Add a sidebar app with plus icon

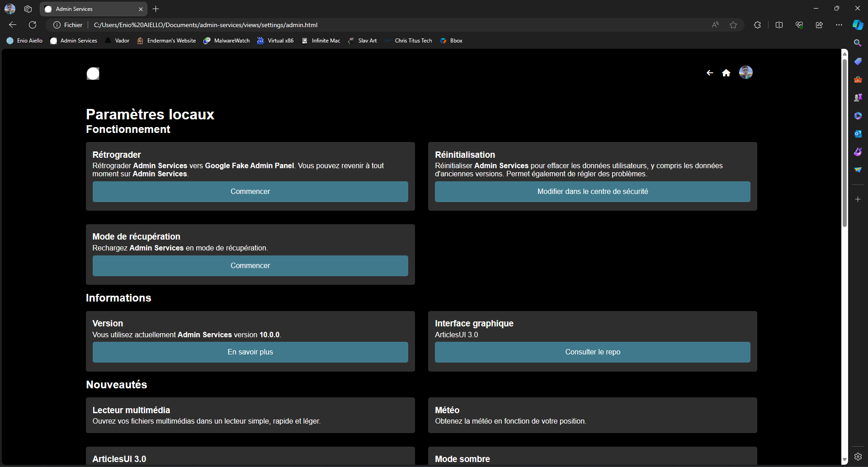tap(858, 199)
